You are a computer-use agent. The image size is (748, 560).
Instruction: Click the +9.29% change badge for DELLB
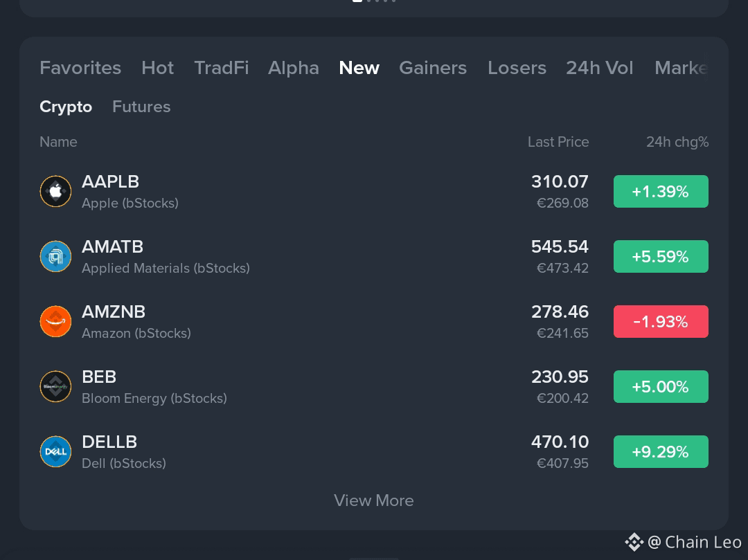point(661,451)
